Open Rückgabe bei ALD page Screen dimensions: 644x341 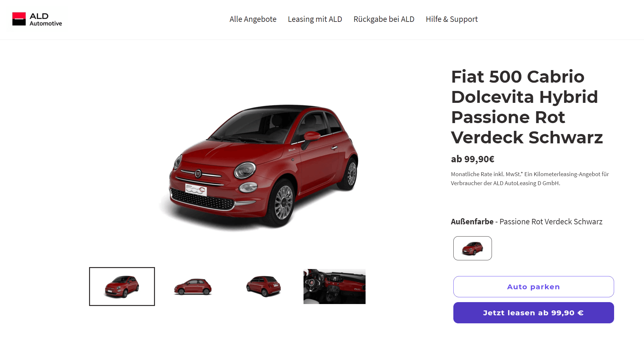pos(384,19)
